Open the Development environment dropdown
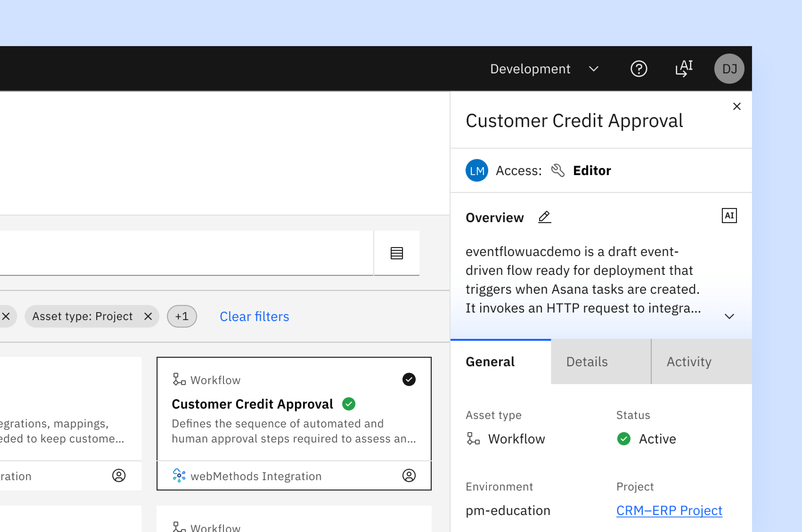This screenshot has width=802, height=532. pyautogui.click(x=544, y=69)
